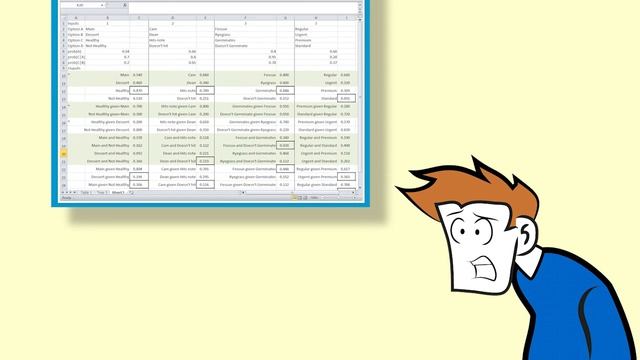The width and height of the screenshot is (640, 360).
Task: Click the zoom in plus button
Action: coord(354,198)
